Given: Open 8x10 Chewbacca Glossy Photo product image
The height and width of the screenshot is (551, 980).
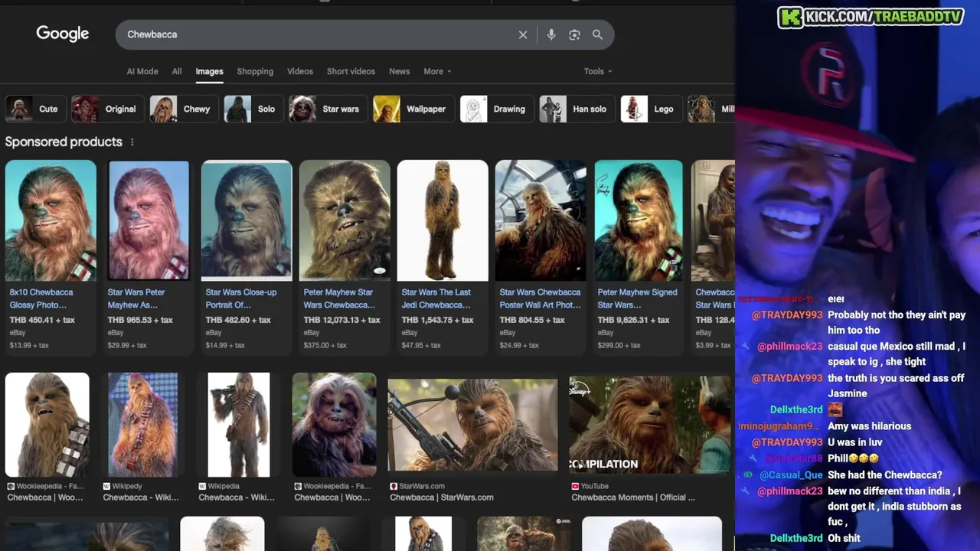Looking at the screenshot, I should click(51, 220).
